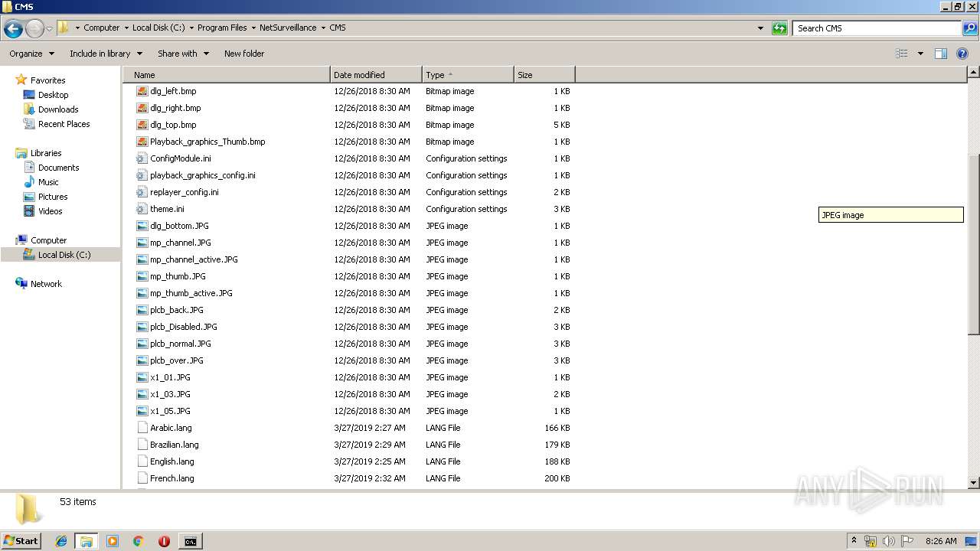
Task: Select dlg_bottom.JPG file icon
Action: (142, 226)
